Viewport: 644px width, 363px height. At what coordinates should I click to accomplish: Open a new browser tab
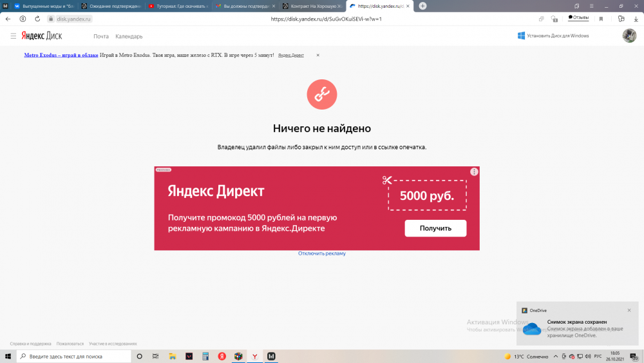tap(422, 6)
